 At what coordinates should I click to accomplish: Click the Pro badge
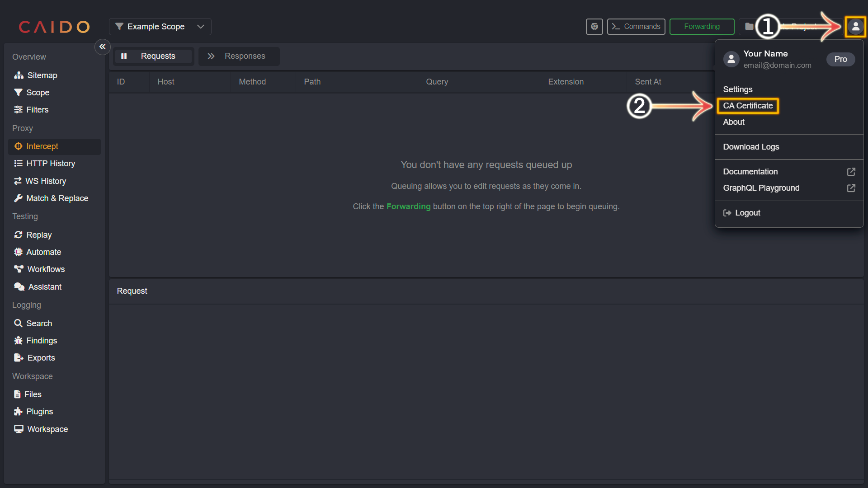(x=840, y=59)
